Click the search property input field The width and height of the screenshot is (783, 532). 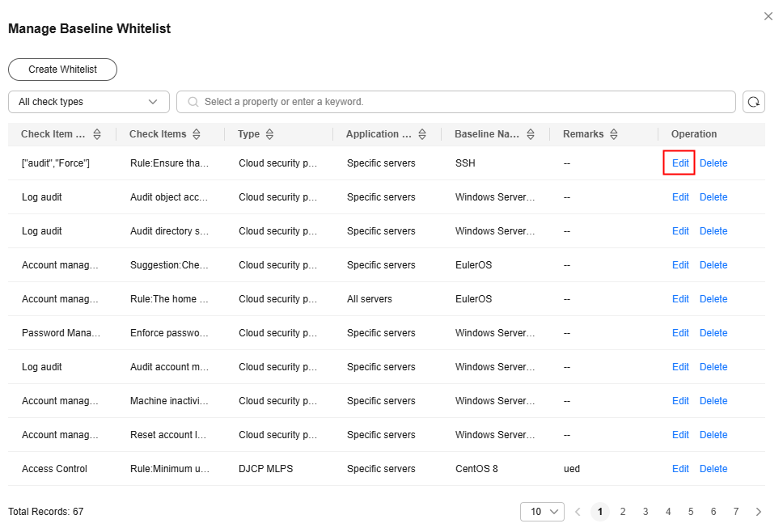pos(461,102)
